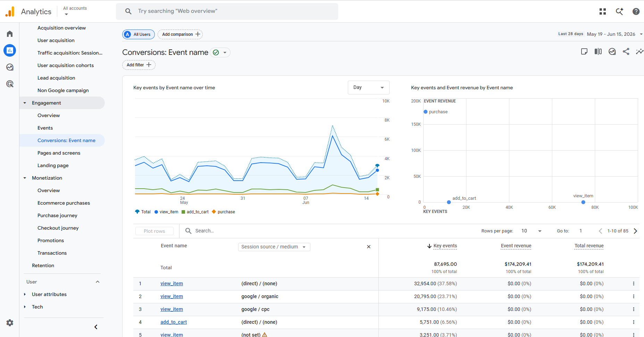644x337 pixels.
Task: Click the warning icon beside (not set)
Action: (265, 335)
